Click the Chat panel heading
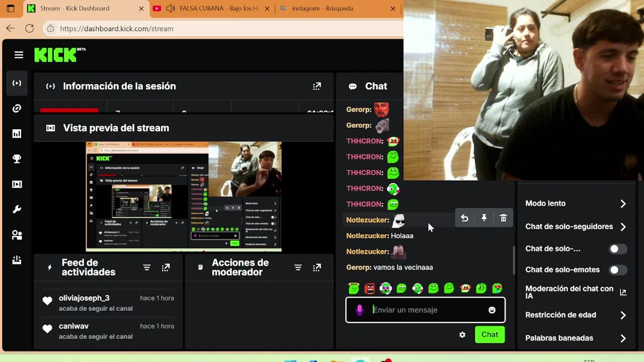 click(x=376, y=86)
